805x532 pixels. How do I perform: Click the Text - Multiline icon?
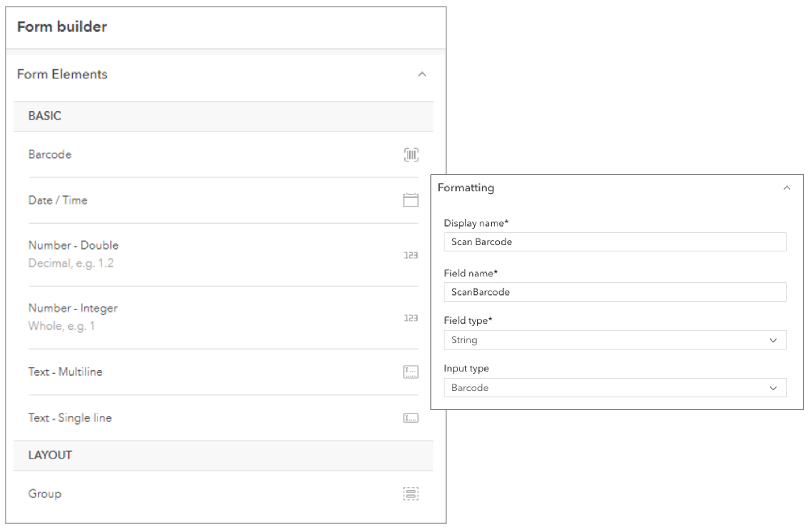(410, 372)
